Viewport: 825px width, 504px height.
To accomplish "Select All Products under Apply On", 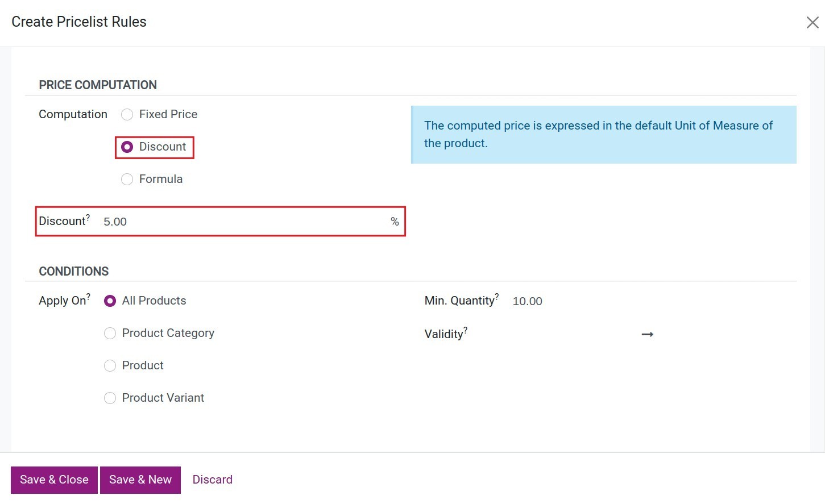I will click(110, 301).
